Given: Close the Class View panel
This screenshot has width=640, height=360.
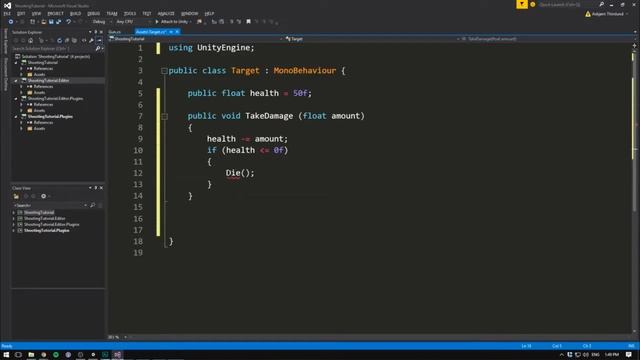Looking at the screenshot, I should 101,188.
